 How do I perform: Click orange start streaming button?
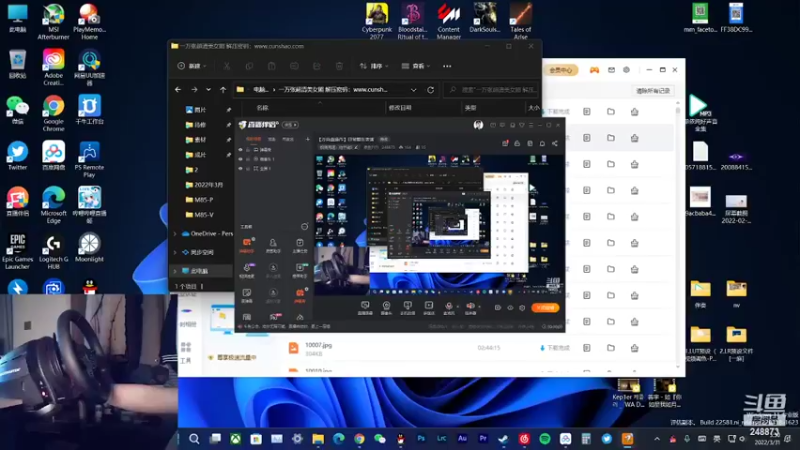tap(545, 308)
